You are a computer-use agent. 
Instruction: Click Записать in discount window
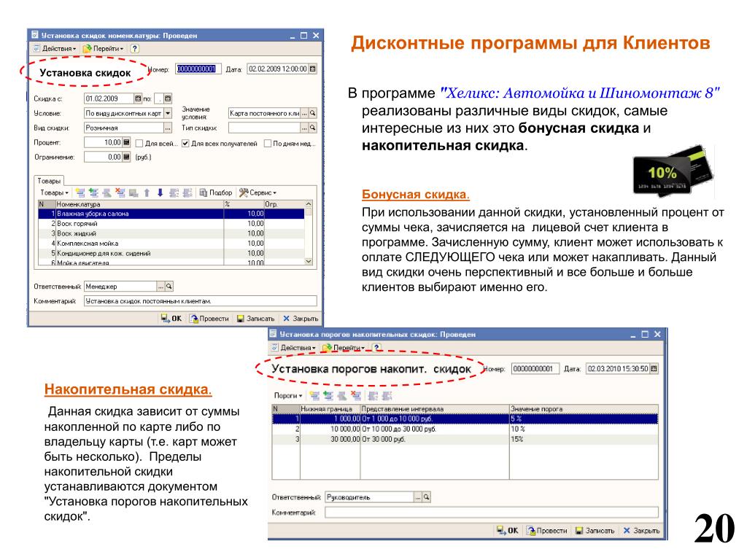point(256,318)
